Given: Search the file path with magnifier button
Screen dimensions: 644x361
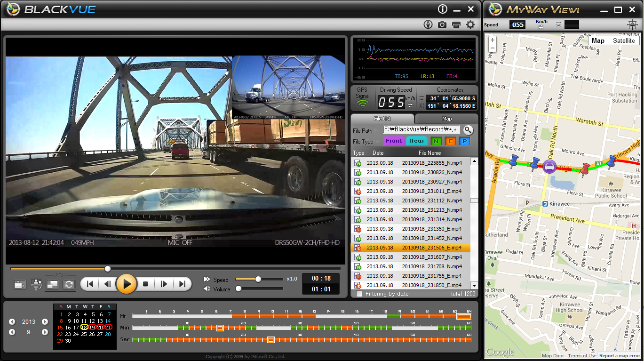Looking at the screenshot, I should (468, 130).
